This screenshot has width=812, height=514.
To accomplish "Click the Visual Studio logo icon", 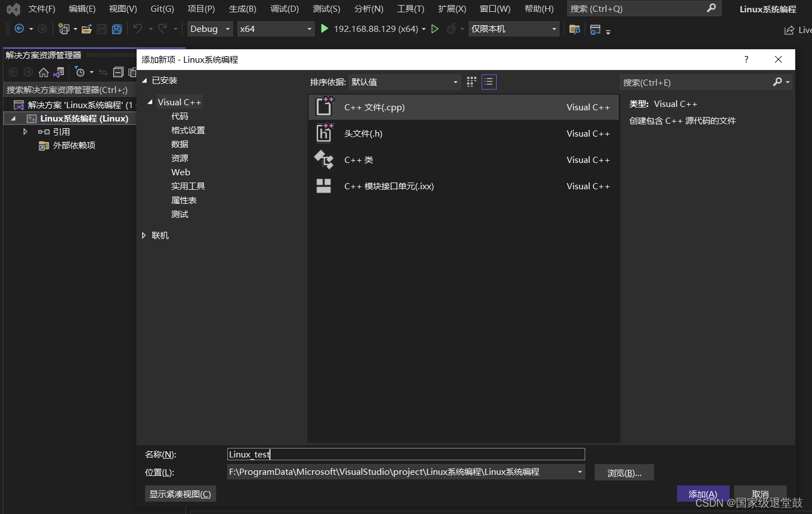I will pyautogui.click(x=13, y=9).
